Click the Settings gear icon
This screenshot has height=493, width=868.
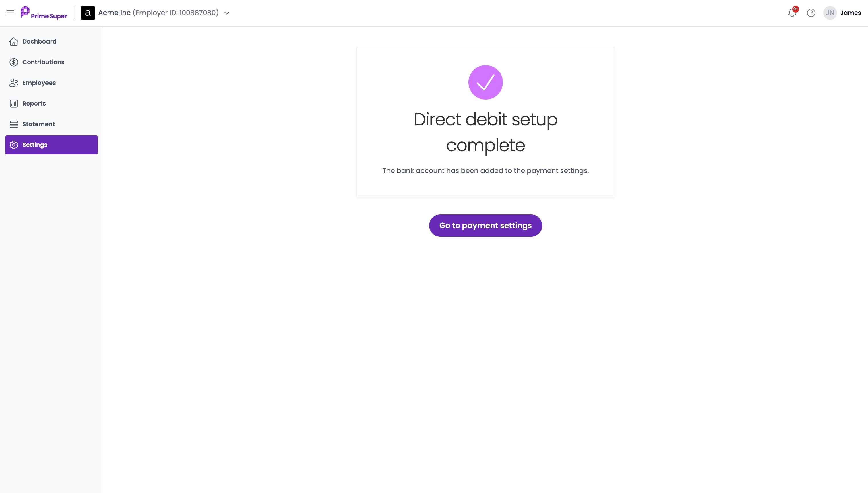13,145
